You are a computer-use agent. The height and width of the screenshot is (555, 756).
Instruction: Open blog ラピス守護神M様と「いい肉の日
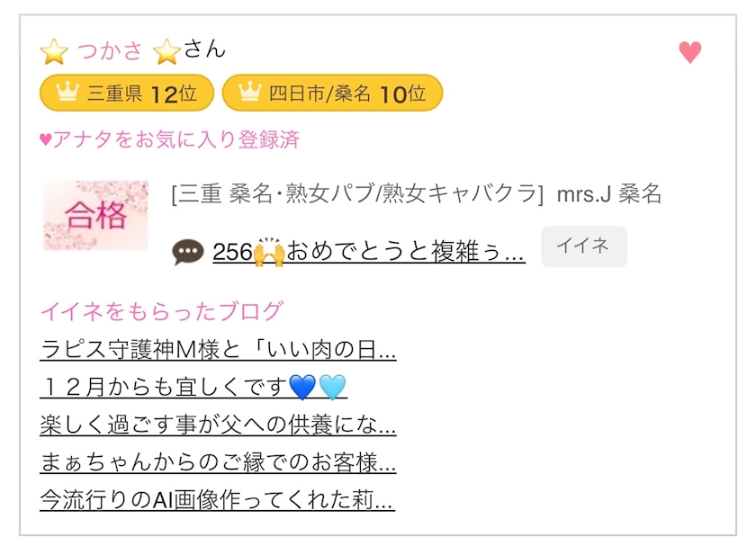pyautogui.click(x=218, y=349)
